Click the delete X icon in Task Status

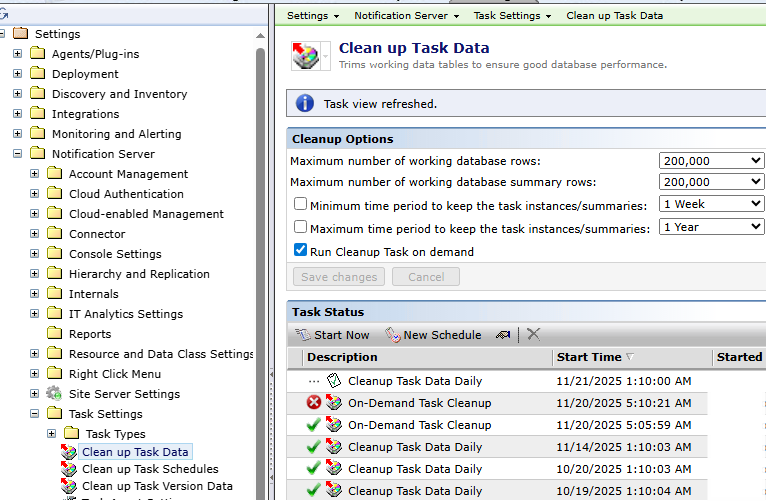pos(534,335)
